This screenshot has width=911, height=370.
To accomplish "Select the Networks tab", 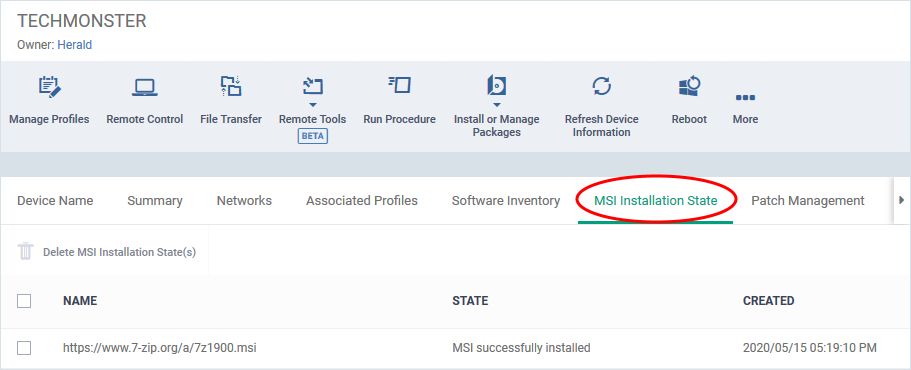I will point(244,201).
